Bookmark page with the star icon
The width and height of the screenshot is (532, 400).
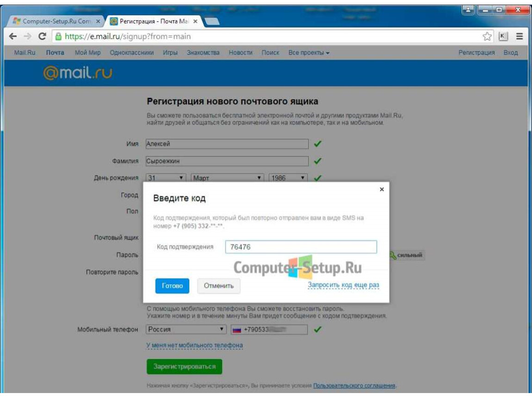click(487, 36)
